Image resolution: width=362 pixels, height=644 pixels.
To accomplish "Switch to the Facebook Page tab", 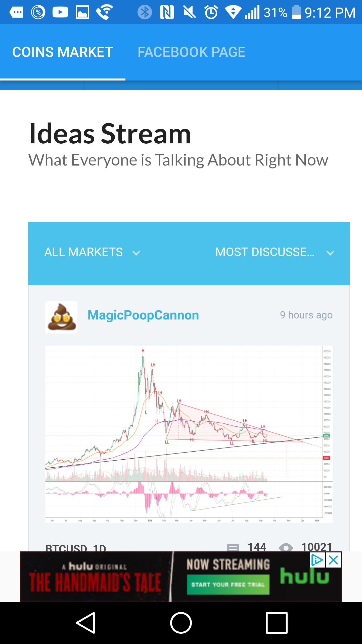I will [191, 52].
